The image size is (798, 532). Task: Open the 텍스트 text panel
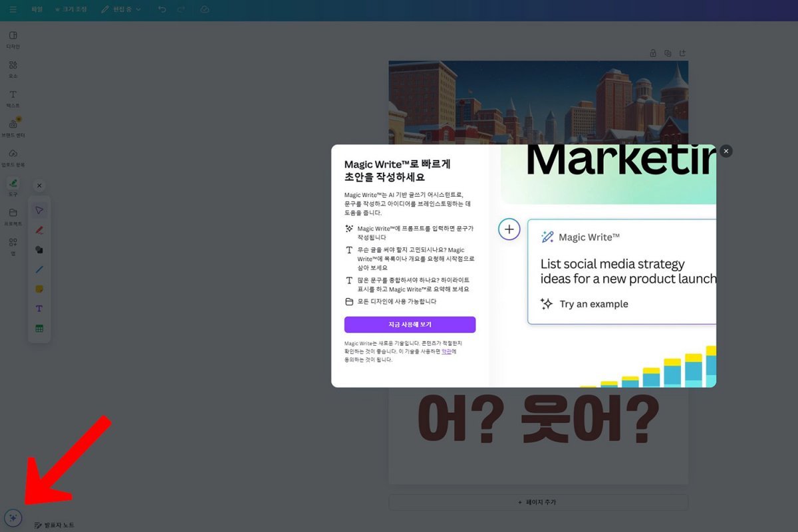point(13,98)
